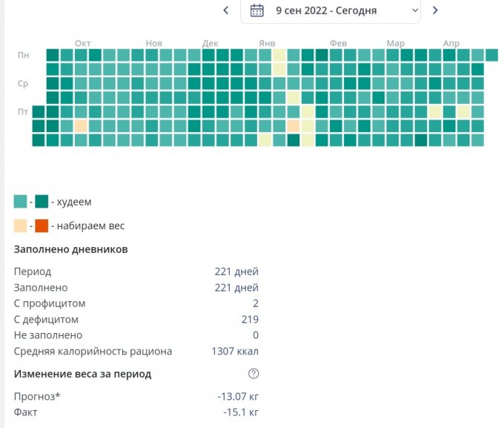
Task: Go to previous period with left arrow
Action: click(x=226, y=10)
